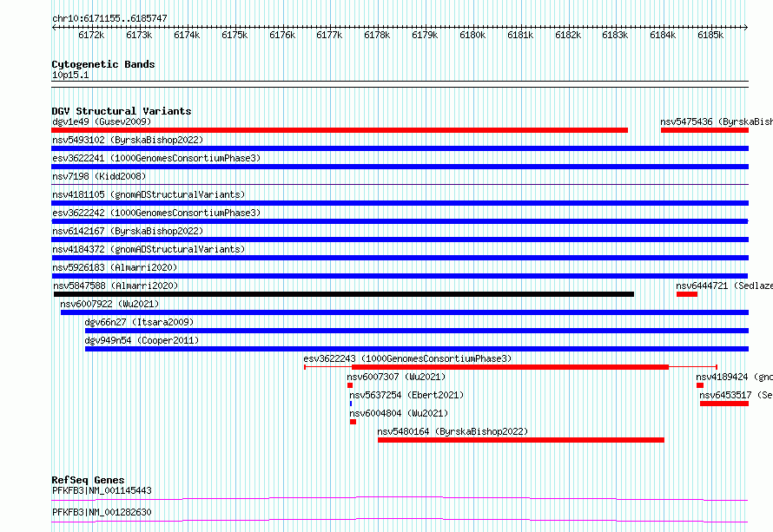Click the blue nsv5493102 variant bar
Screen dimensions: 773x532
400,148
